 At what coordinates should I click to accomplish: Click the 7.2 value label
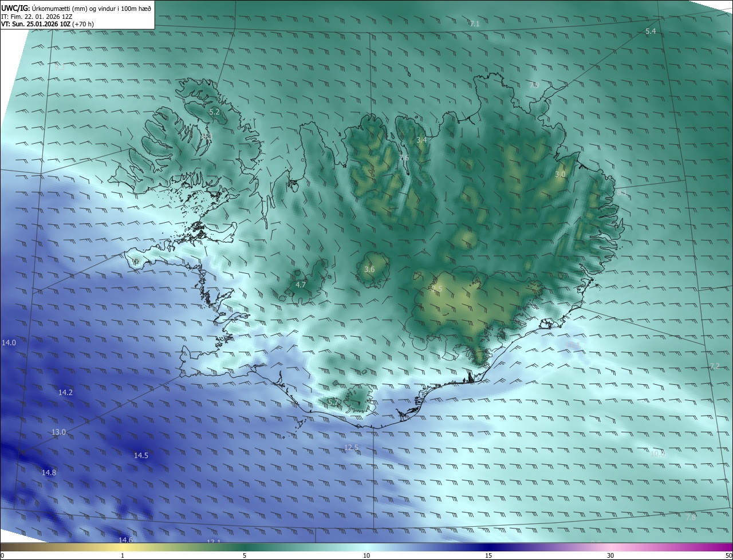click(714, 366)
